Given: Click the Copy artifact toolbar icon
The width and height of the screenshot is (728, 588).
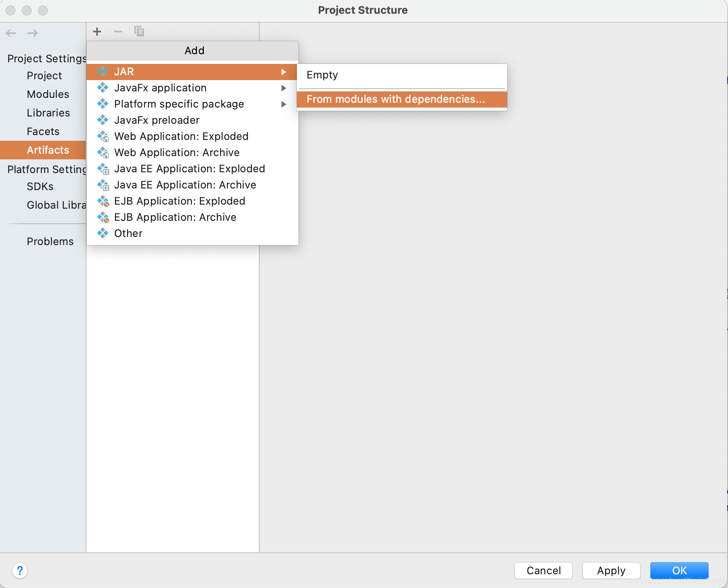Looking at the screenshot, I should click(x=139, y=32).
